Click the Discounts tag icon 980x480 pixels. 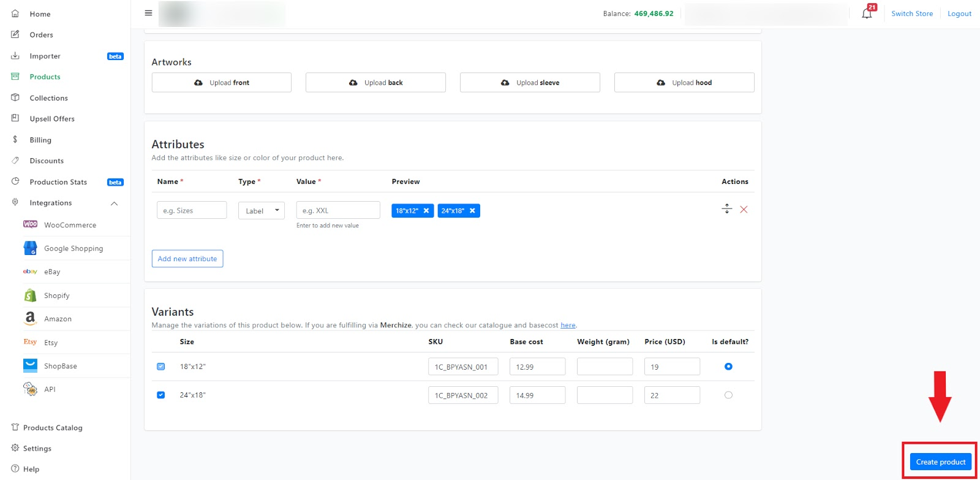[x=15, y=161]
